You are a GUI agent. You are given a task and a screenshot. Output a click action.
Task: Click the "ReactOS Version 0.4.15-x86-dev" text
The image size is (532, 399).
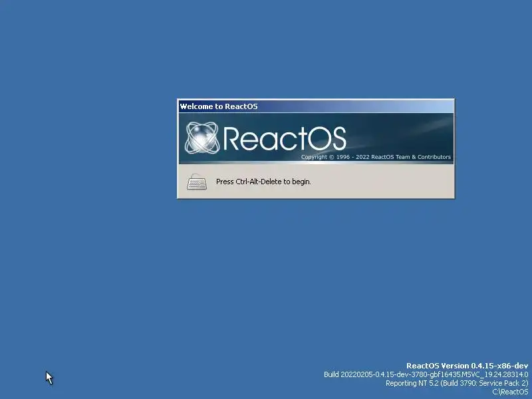coord(467,366)
